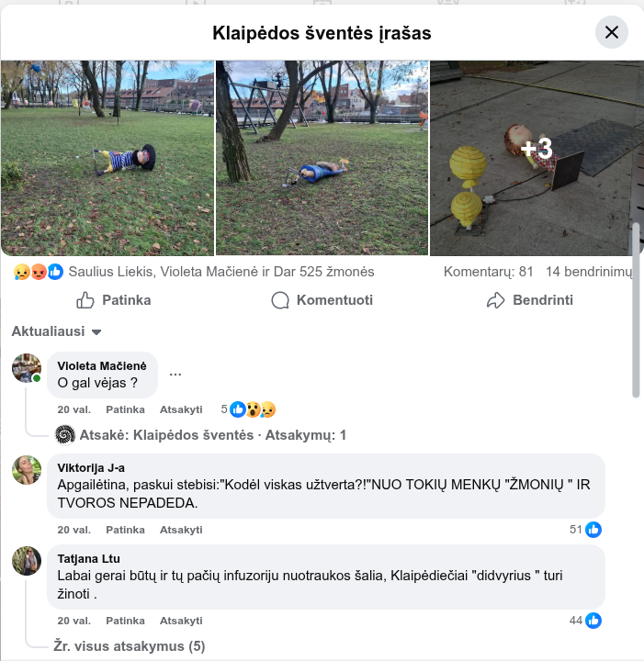Open the 14 bendrinimų shares list
Image resolution: width=644 pixels, height=661 pixels.
tap(589, 272)
